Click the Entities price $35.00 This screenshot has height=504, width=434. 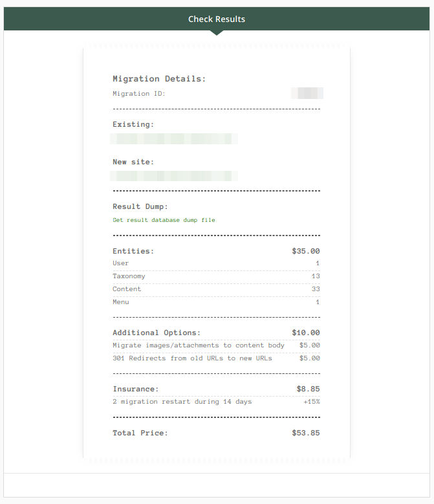(x=305, y=251)
